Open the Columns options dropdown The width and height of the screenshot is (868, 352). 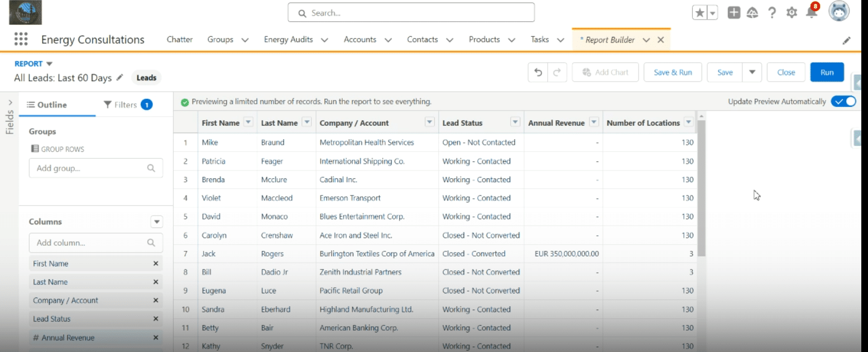pos(157,222)
